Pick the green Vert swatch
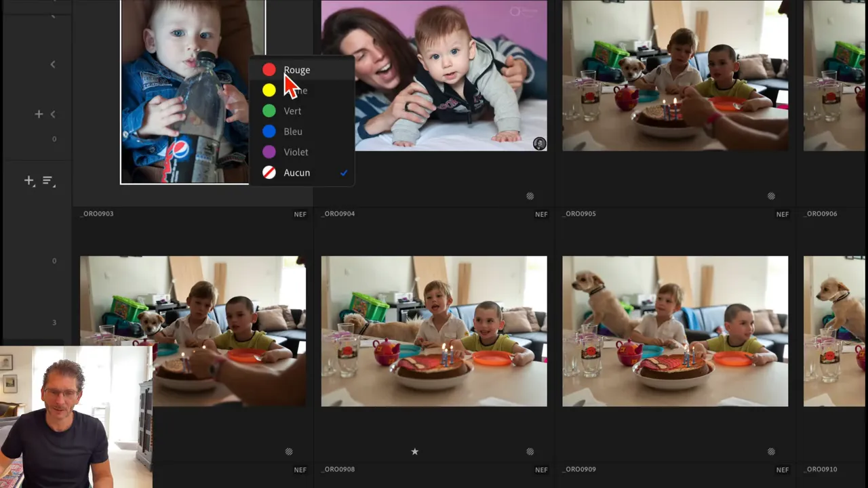 (269, 111)
